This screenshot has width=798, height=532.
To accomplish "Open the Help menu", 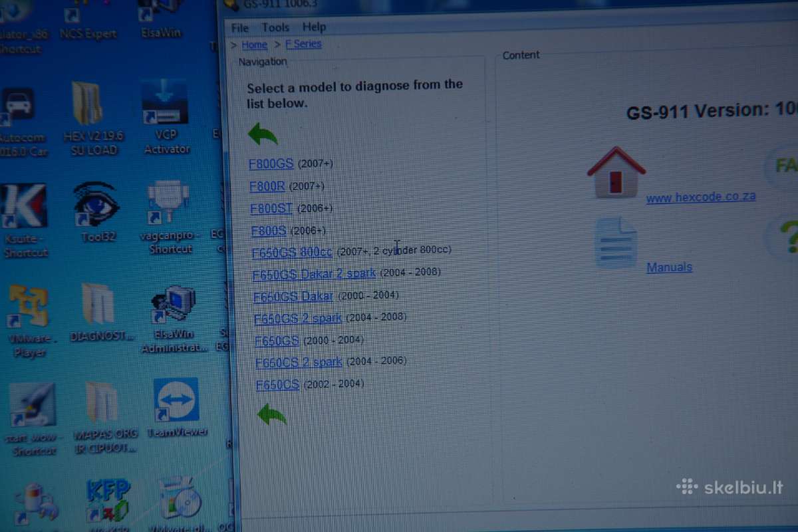I will [x=314, y=27].
